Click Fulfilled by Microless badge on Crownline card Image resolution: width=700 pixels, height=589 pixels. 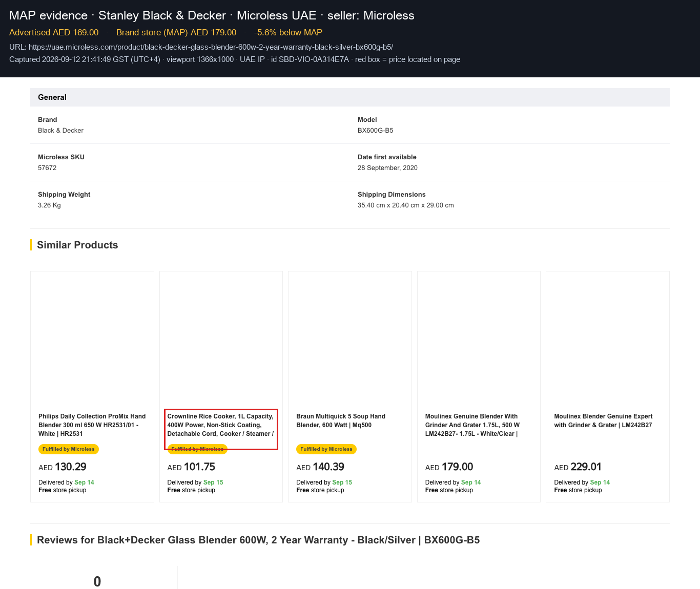(x=197, y=449)
